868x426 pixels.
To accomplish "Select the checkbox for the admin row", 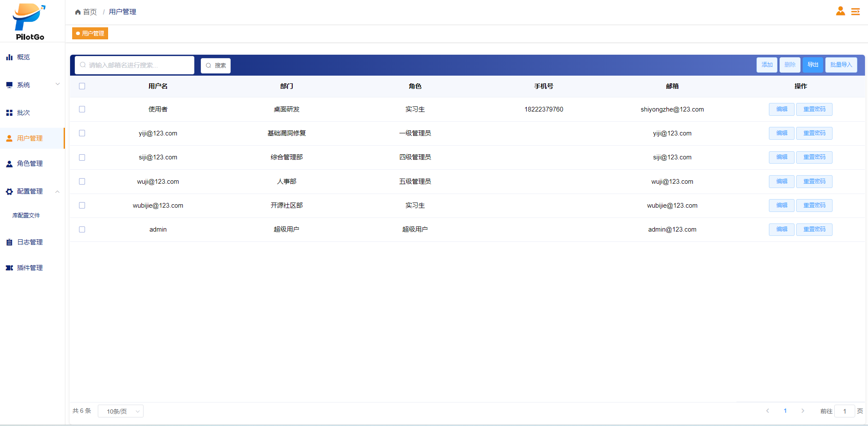I will tap(82, 229).
